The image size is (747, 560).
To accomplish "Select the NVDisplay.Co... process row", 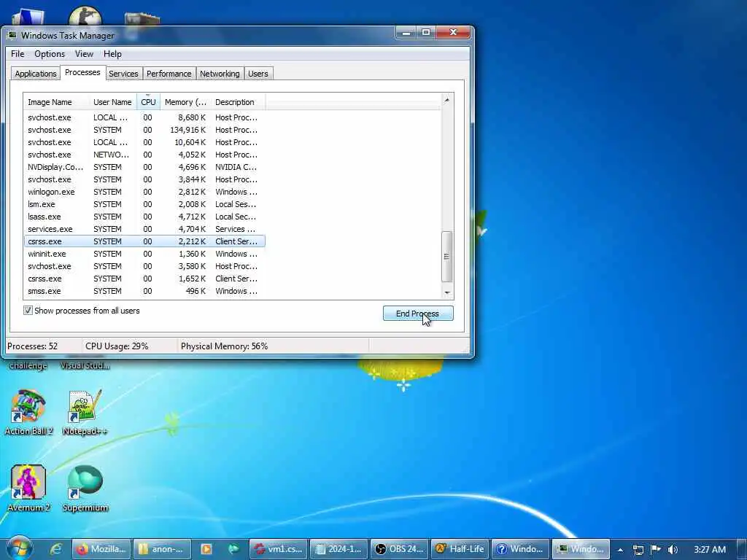I will pyautogui.click(x=144, y=167).
